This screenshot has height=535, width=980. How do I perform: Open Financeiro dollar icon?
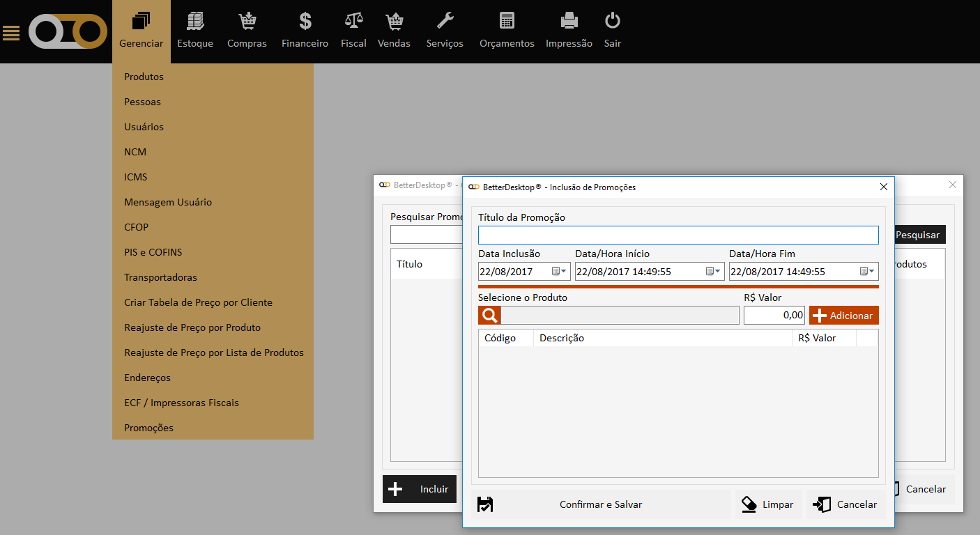(305, 22)
